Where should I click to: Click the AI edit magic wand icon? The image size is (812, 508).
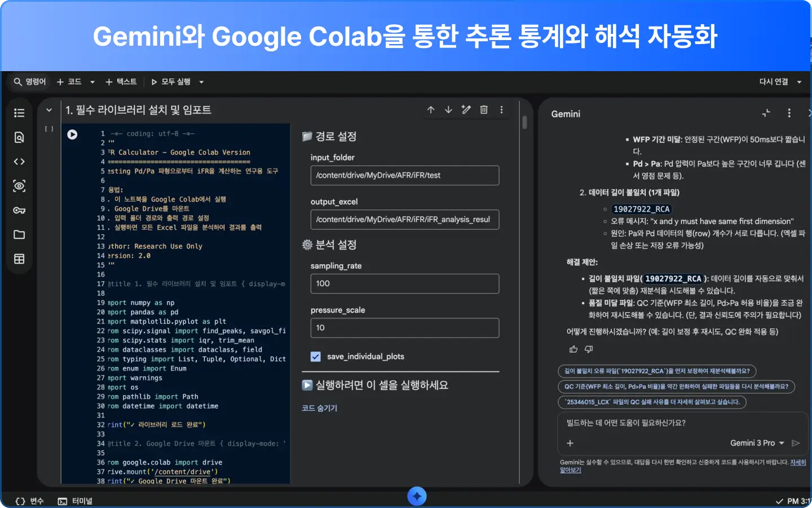click(x=466, y=110)
